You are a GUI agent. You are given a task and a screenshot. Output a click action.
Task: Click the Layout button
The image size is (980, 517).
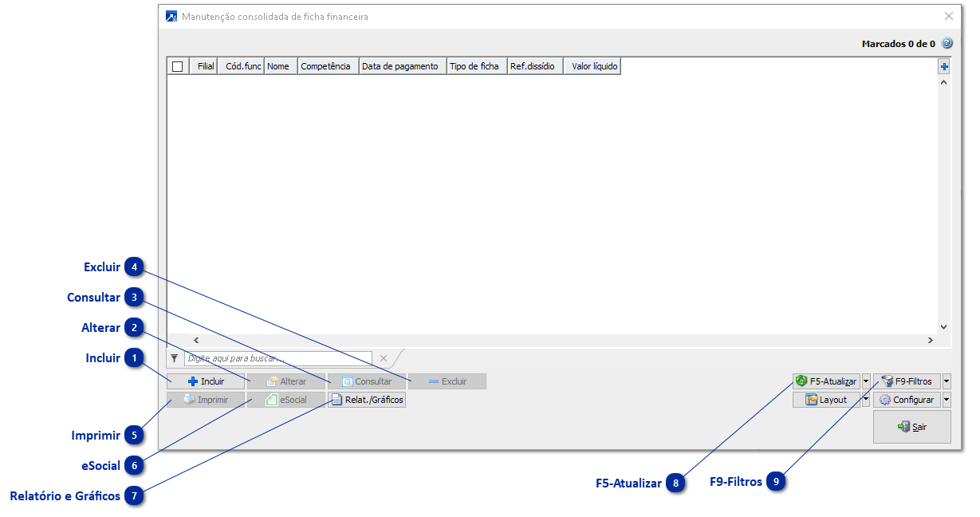pos(826,400)
